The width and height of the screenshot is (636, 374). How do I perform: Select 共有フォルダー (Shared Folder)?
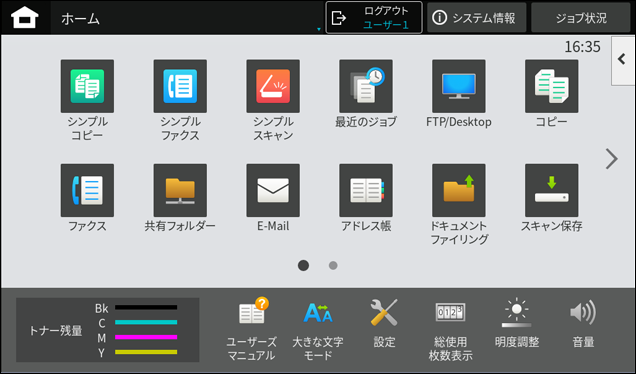tap(180, 190)
